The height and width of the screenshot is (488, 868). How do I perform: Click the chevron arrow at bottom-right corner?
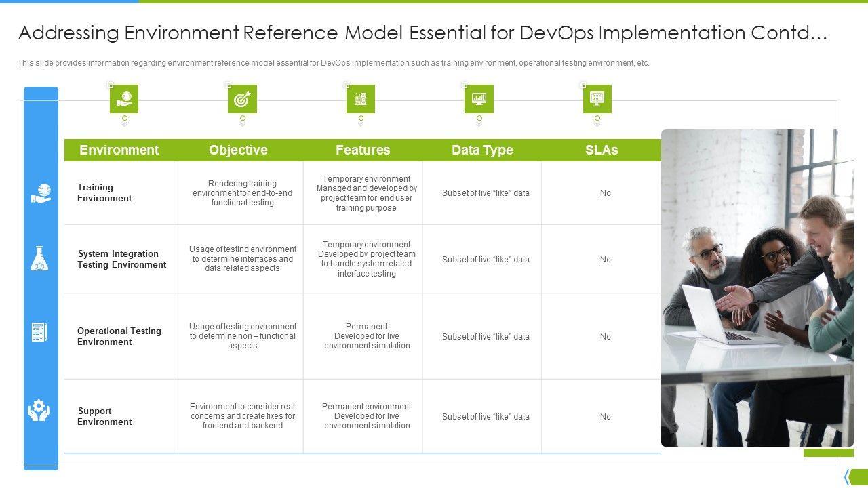pyautogui.click(x=848, y=477)
